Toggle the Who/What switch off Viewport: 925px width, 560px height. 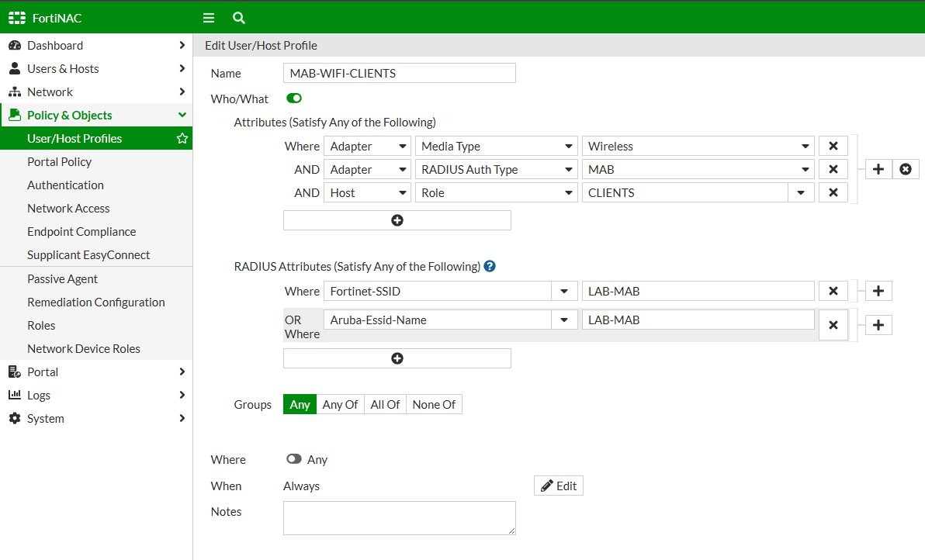click(294, 99)
